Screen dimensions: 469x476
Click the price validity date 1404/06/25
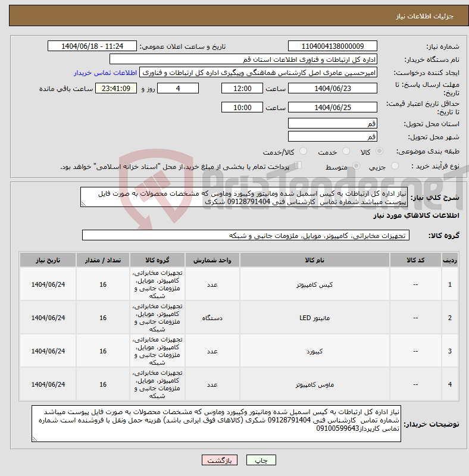coord(333,107)
